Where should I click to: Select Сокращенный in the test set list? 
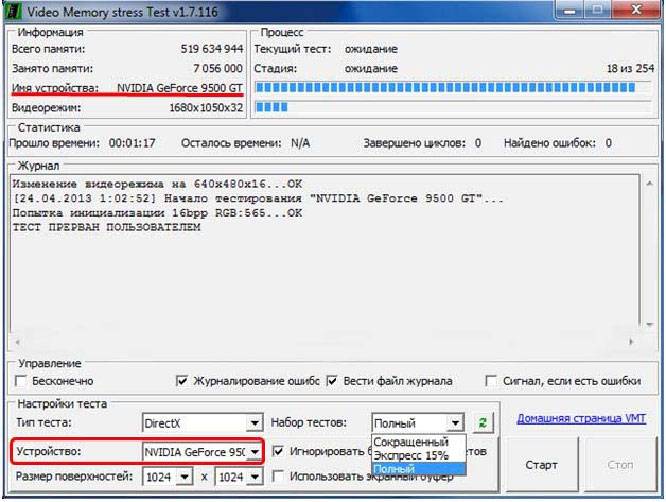(x=410, y=441)
